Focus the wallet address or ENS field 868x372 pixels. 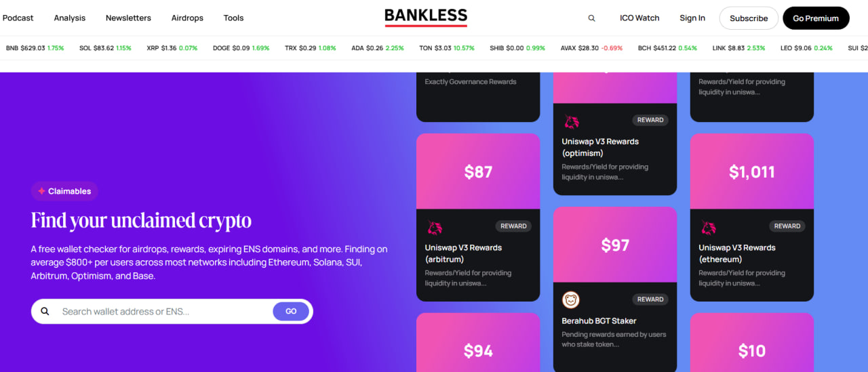point(163,312)
